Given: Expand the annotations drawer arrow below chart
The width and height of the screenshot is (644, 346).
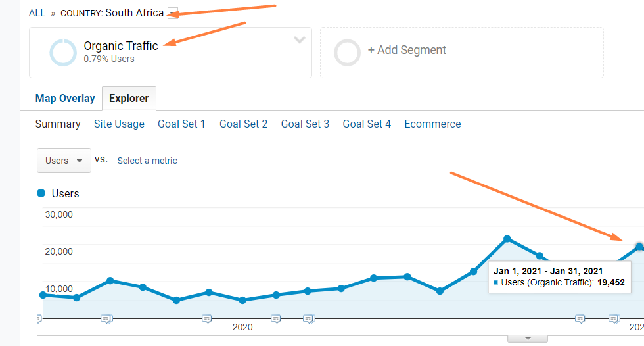Looking at the screenshot, I should click(528, 339).
